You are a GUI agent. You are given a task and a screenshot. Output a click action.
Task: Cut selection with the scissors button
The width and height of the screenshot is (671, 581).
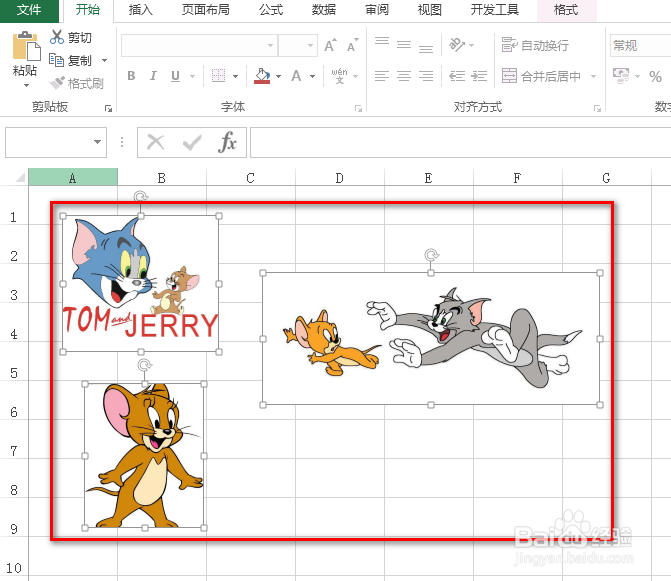coord(70,38)
